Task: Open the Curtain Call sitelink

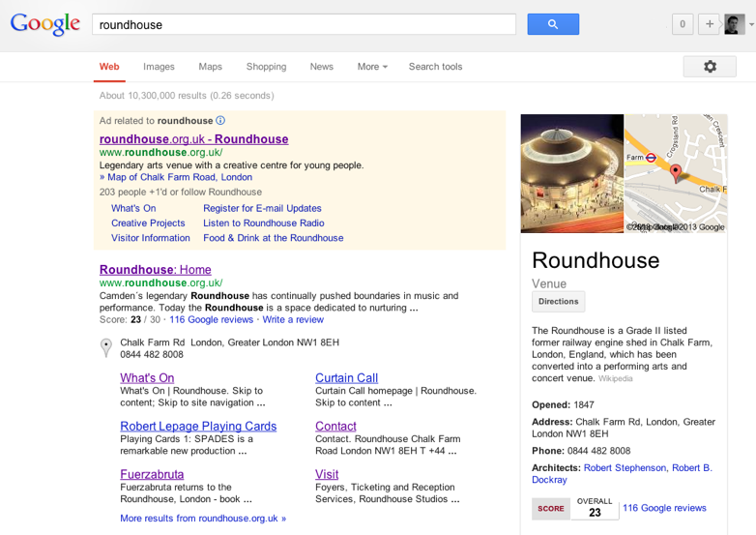Action: coord(347,377)
